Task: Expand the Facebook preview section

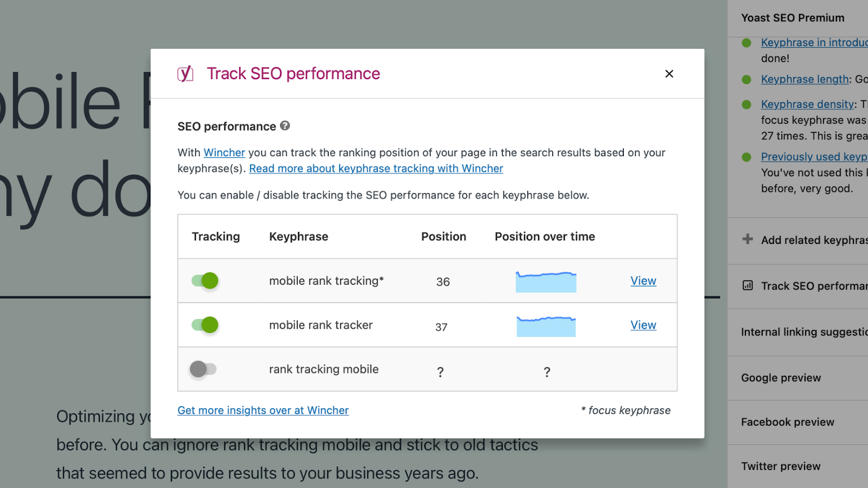Action: [x=788, y=422]
